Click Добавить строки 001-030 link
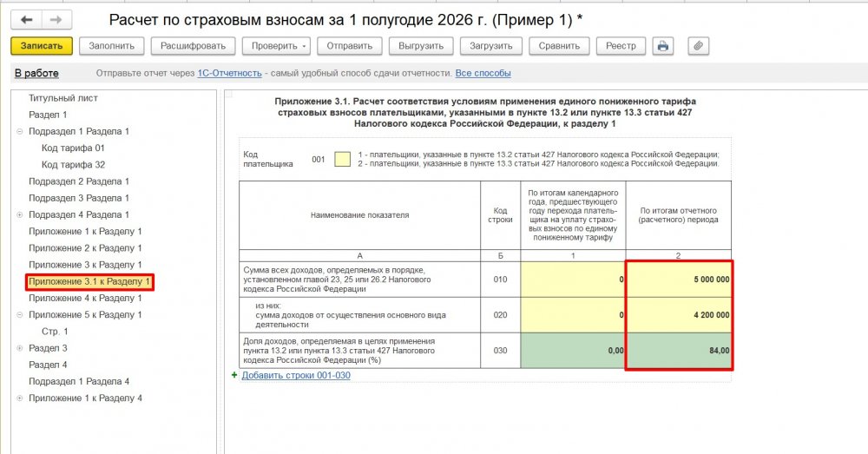The height and width of the screenshot is (454, 868). [296, 375]
